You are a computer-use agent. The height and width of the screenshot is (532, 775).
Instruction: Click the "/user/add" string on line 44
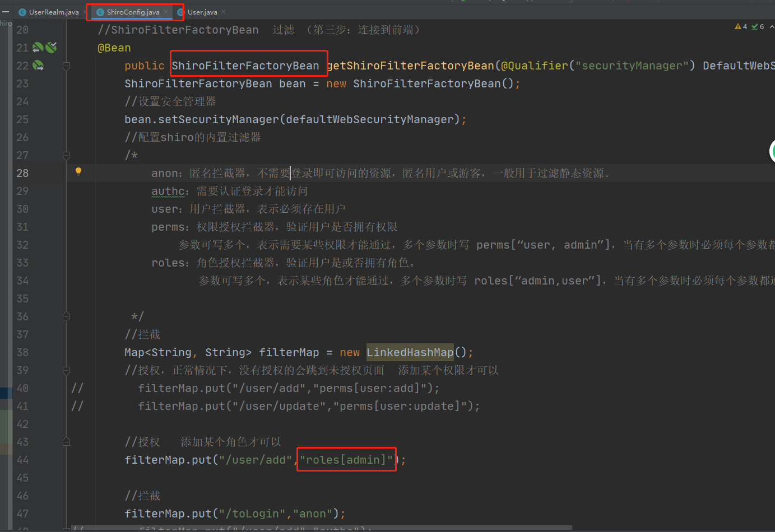[x=256, y=460]
